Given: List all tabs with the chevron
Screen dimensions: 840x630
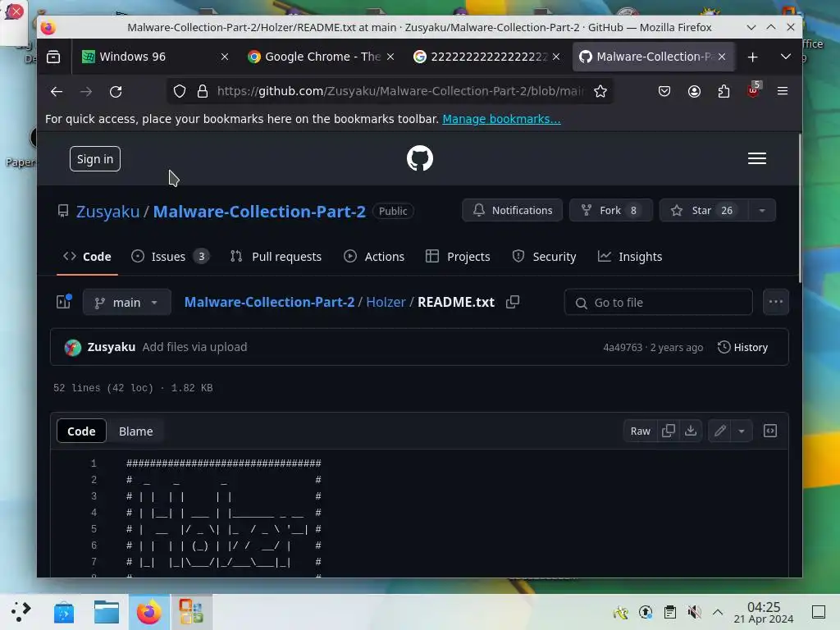Looking at the screenshot, I should [786, 57].
